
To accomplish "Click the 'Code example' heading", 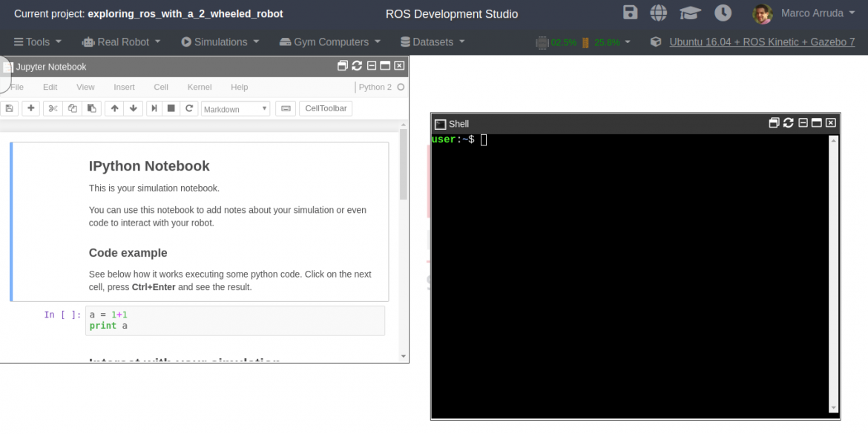I will pos(128,253).
